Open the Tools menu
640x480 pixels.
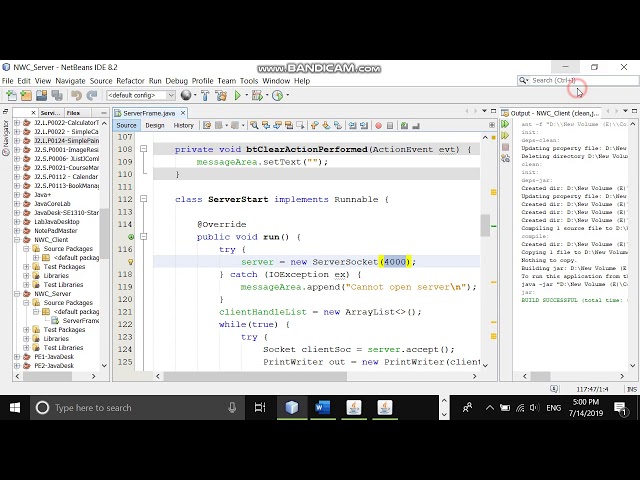click(x=249, y=81)
